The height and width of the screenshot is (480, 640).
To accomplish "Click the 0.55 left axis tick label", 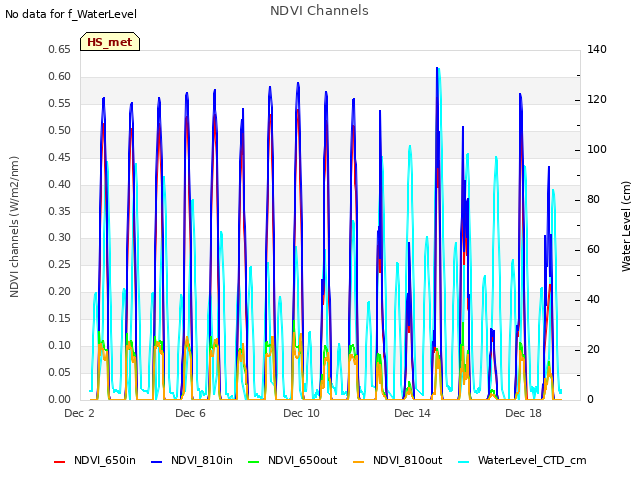I will click(x=59, y=103).
